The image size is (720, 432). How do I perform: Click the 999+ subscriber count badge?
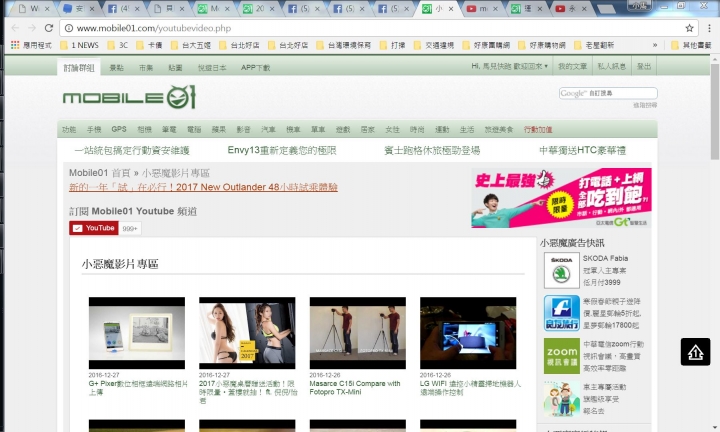(x=130, y=228)
